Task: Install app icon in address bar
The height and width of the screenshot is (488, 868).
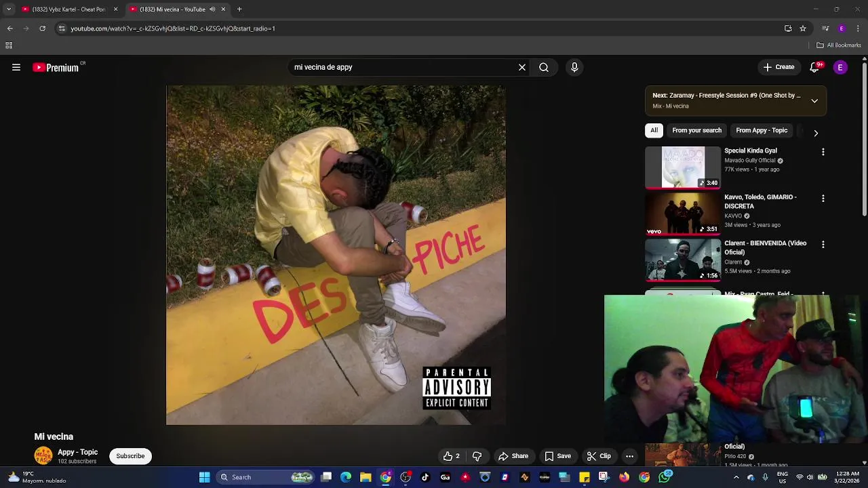Action: pyautogui.click(x=788, y=28)
